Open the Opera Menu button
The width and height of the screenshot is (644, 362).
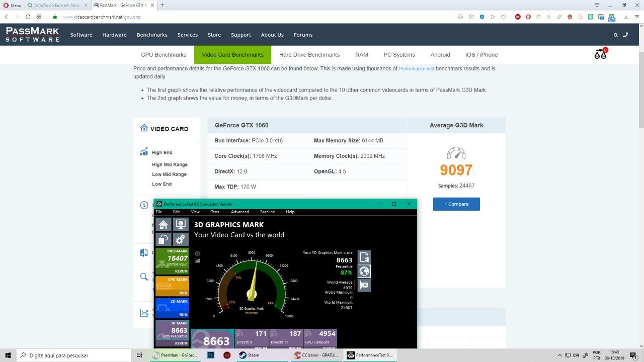coord(13,5)
